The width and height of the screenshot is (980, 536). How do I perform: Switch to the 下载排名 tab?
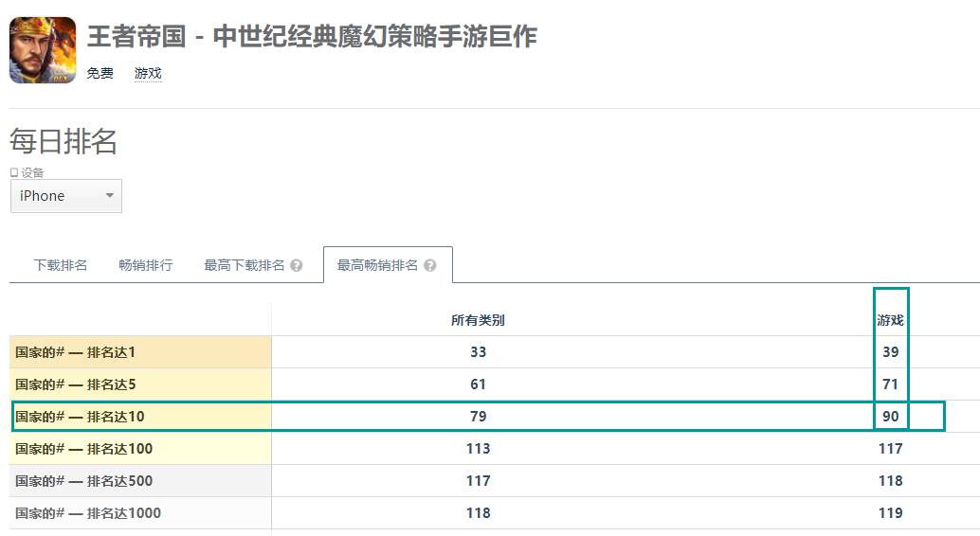click(61, 265)
